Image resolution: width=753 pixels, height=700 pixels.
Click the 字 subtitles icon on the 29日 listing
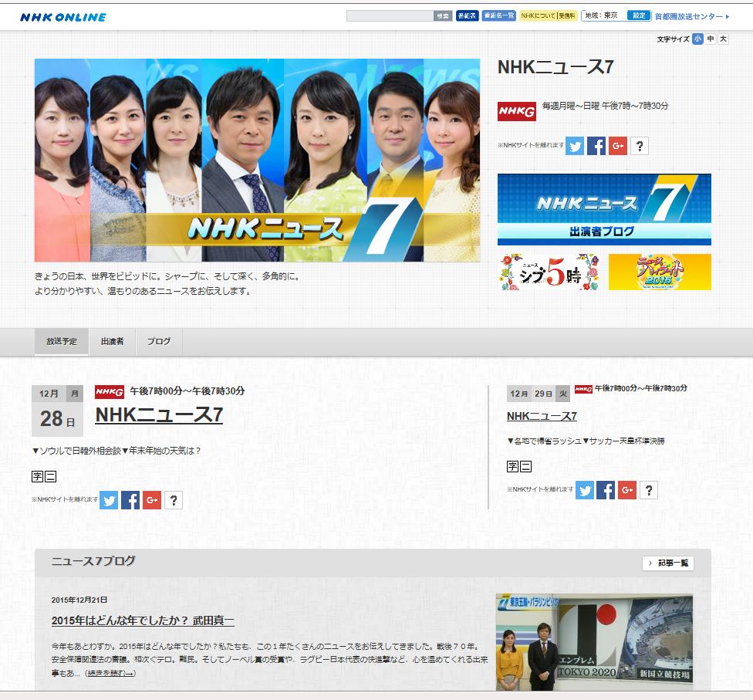click(x=513, y=466)
